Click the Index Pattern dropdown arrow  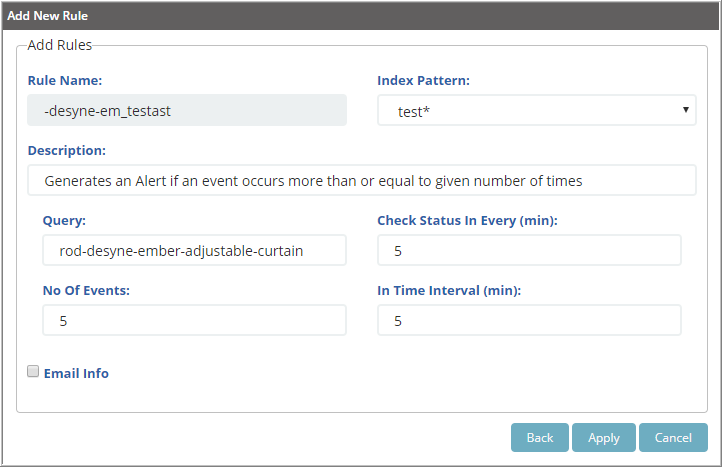(686, 110)
